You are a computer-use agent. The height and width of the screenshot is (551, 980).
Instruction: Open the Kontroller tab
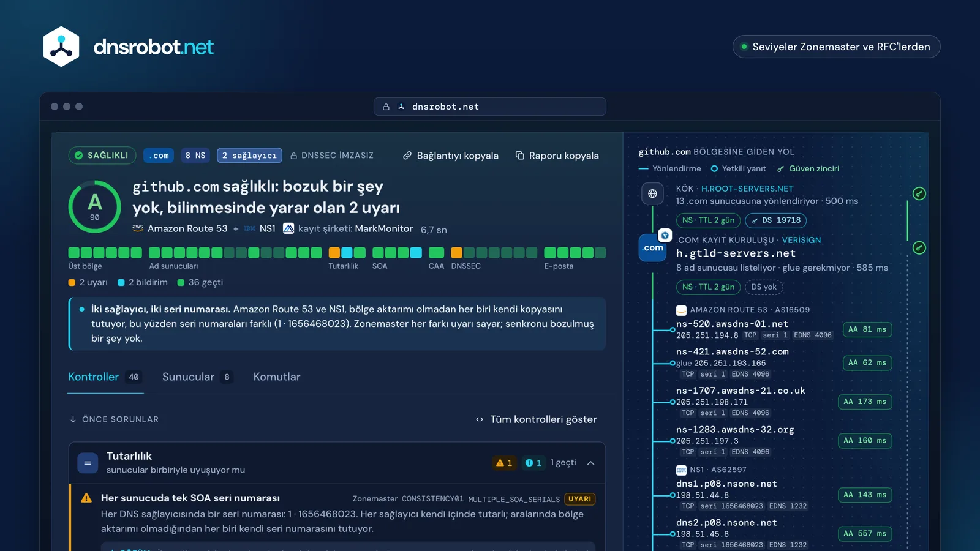pos(105,377)
